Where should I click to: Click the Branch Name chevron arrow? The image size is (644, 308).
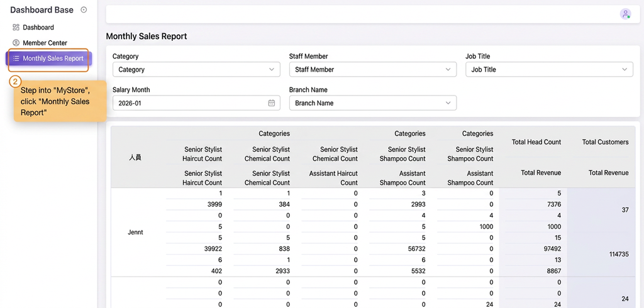448,103
